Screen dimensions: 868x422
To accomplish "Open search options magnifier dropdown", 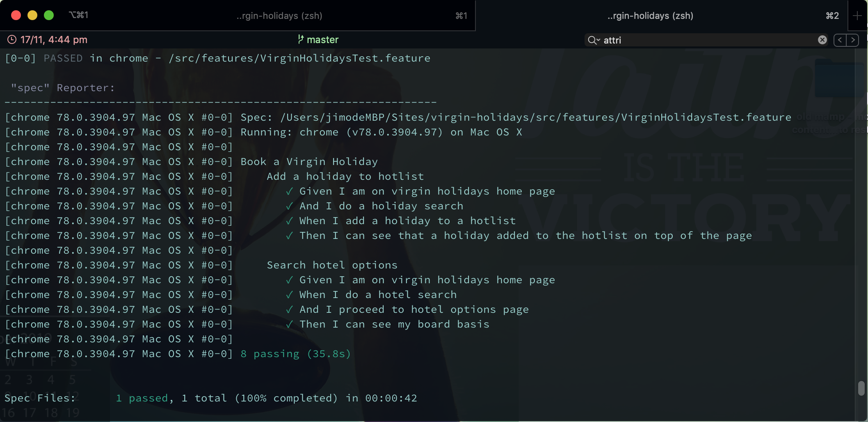I will click(594, 40).
